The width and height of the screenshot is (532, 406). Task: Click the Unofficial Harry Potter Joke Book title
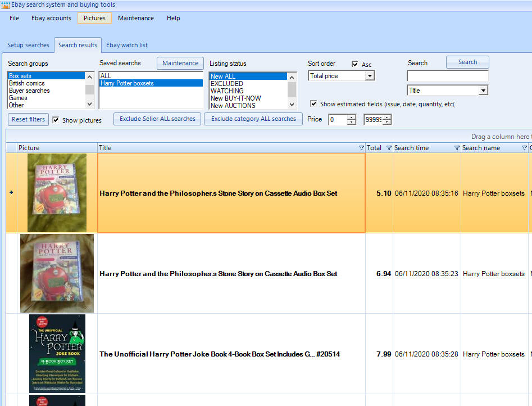220,354
